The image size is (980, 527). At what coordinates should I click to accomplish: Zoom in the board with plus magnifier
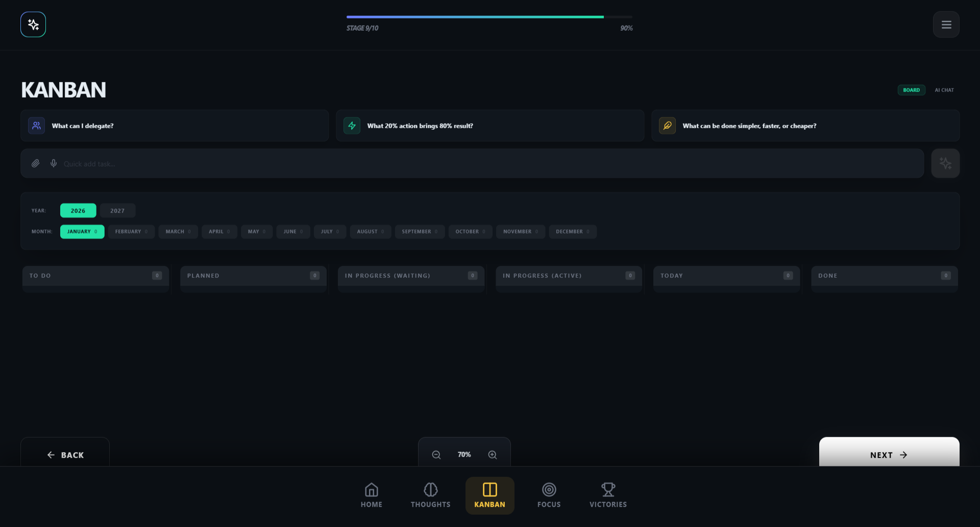click(x=493, y=454)
